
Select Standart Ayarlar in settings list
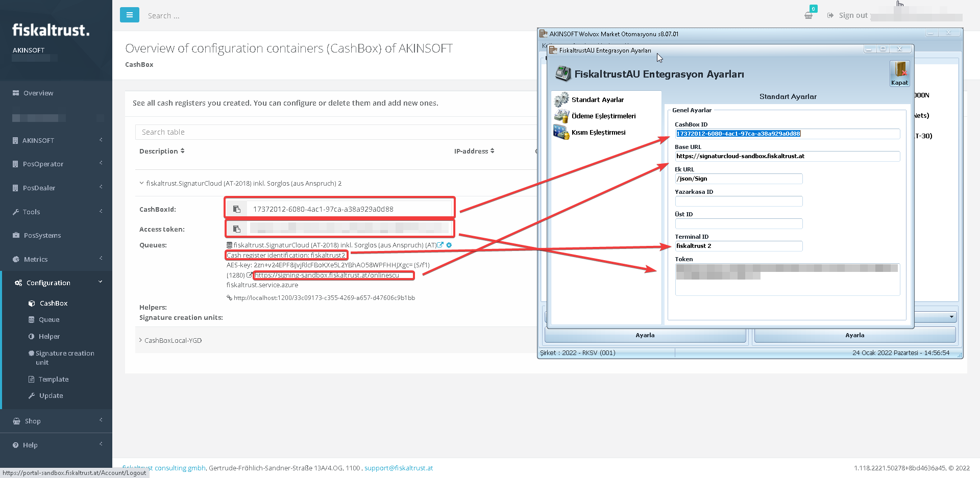point(597,99)
